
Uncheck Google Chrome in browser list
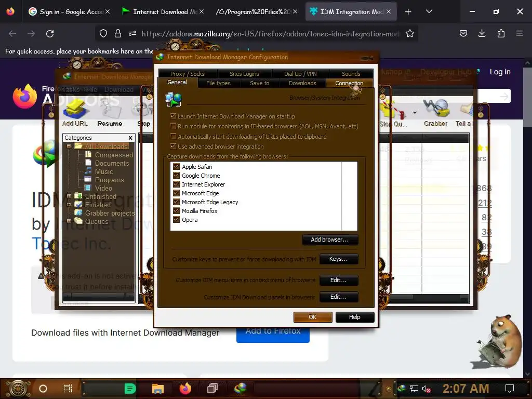pyautogui.click(x=176, y=176)
